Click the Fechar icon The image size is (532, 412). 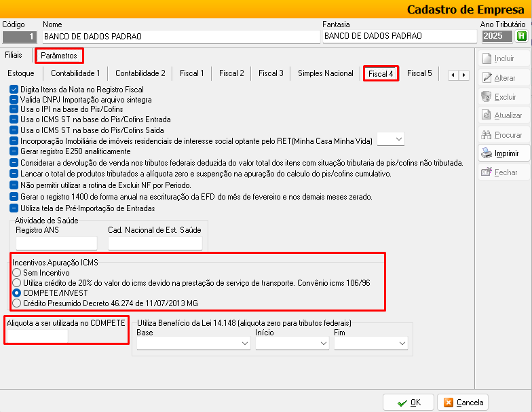point(487,172)
